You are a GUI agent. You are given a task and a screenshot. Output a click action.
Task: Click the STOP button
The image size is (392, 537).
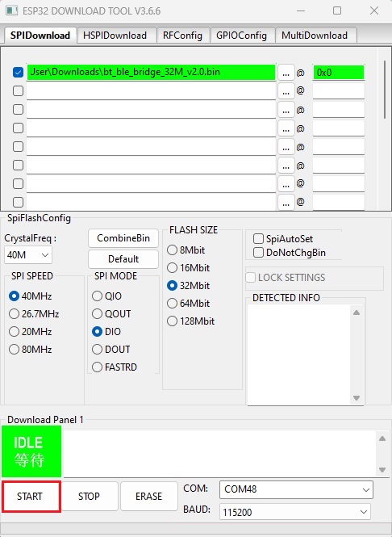[90, 497]
